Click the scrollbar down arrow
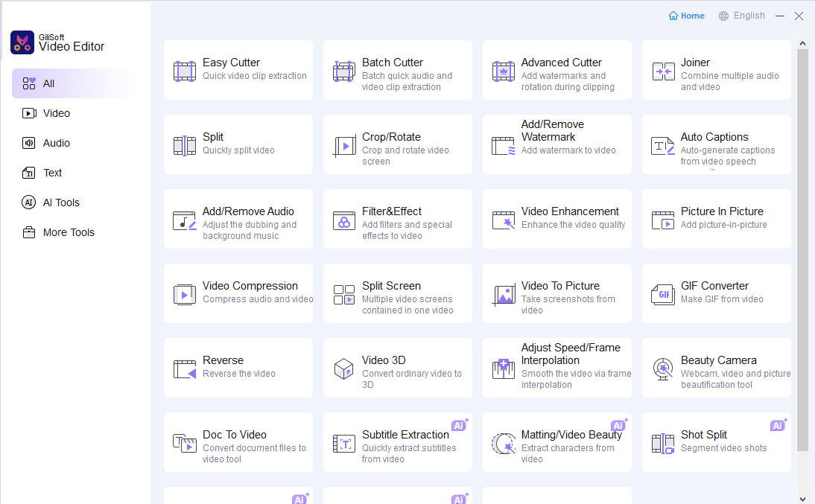The width and height of the screenshot is (815, 504). coord(802,498)
